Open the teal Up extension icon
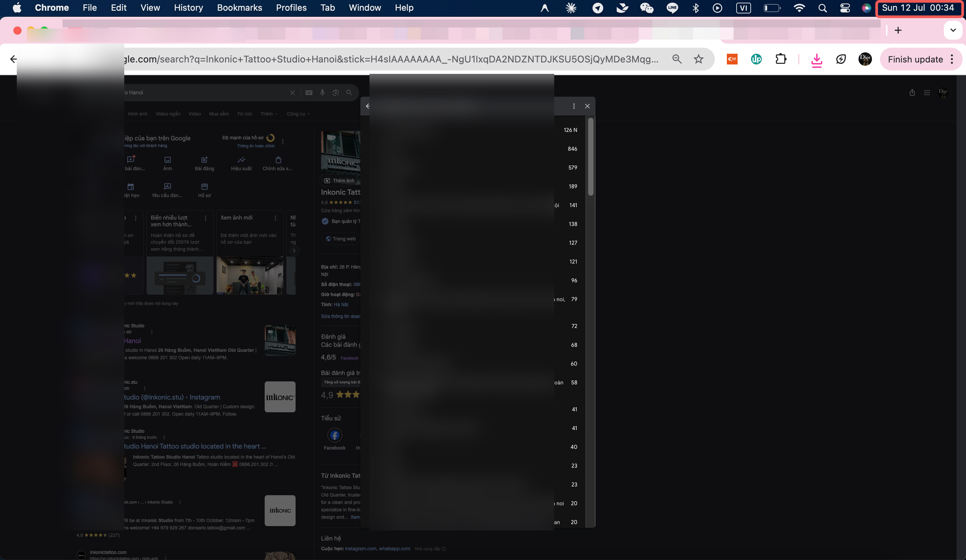This screenshot has width=966, height=560. [756, 59]
